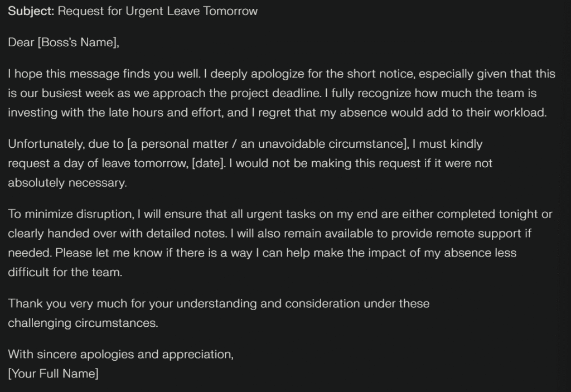Click the word "Dear" in the greeting
The height and width of the screenshot is (392, 571).
[x=21, y=42]
